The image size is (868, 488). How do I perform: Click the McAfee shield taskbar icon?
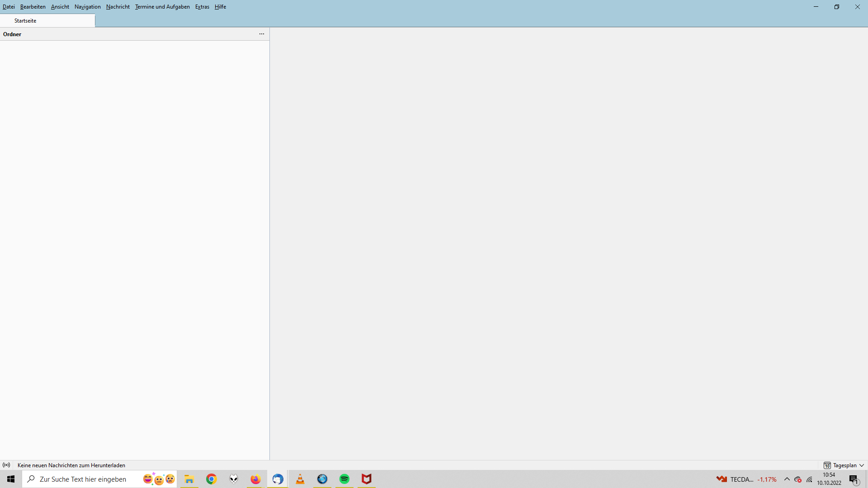(367, 479)
